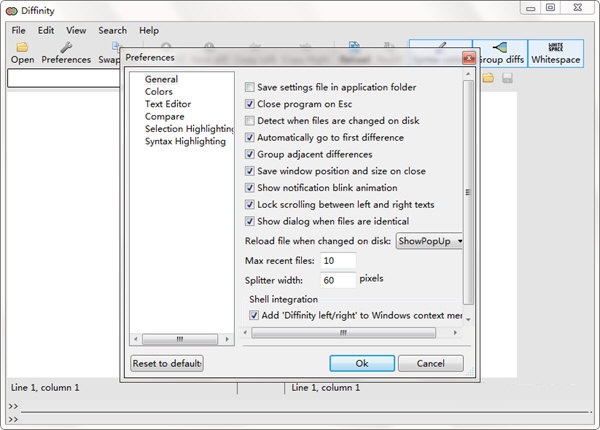Open the Search menu
This screenshot has height=430, width=600.
(112, 31)
